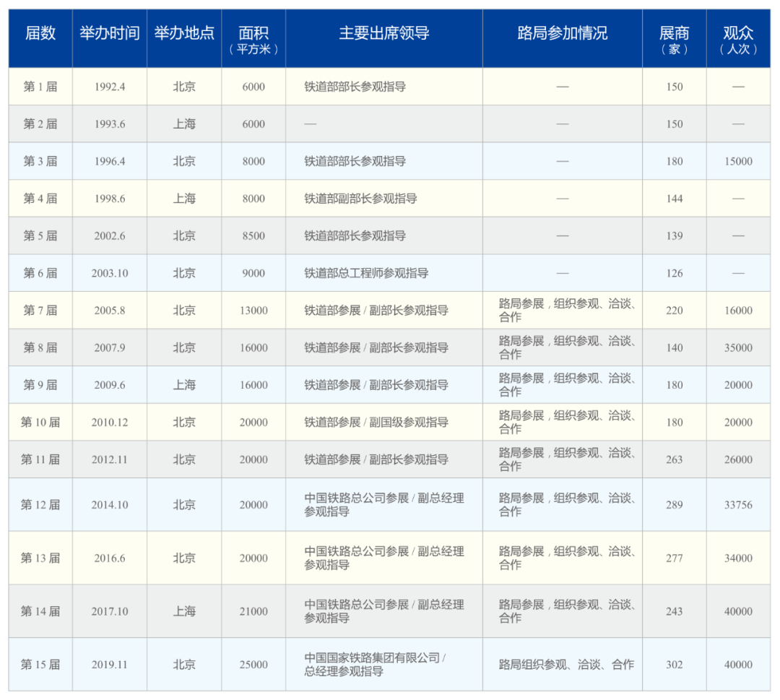Click the 16000 audience figure for 第 7 届

(x=738, y=311)
